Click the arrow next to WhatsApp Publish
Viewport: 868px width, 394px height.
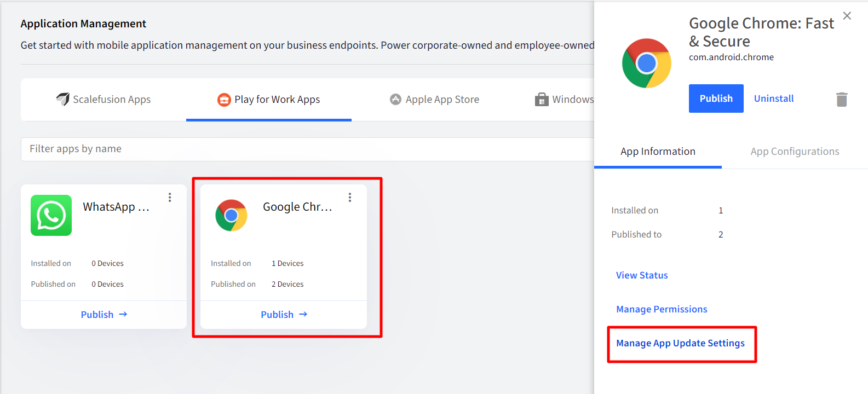click(123, 314)
